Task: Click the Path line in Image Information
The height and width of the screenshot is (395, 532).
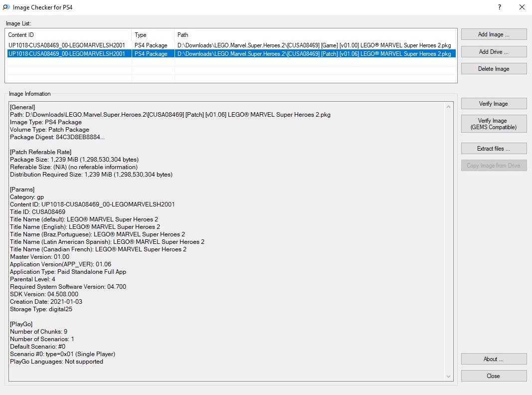Action: pyautogui.click(x=171, y=115)
